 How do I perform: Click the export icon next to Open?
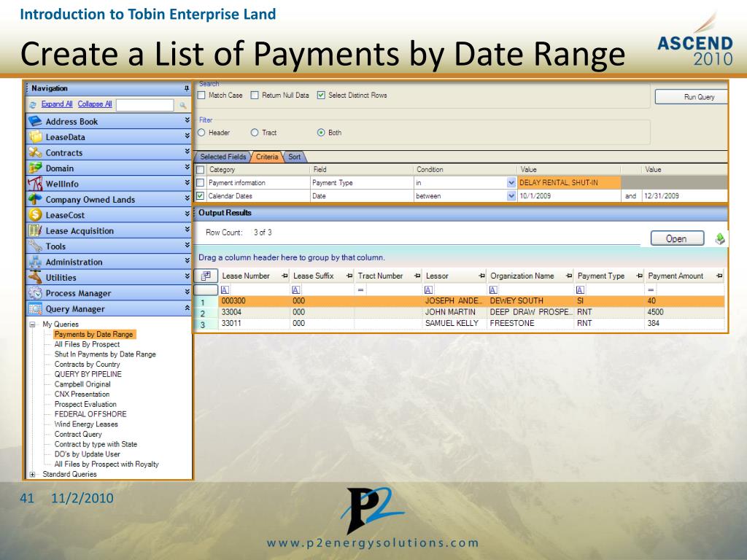[x=719, y=238]
